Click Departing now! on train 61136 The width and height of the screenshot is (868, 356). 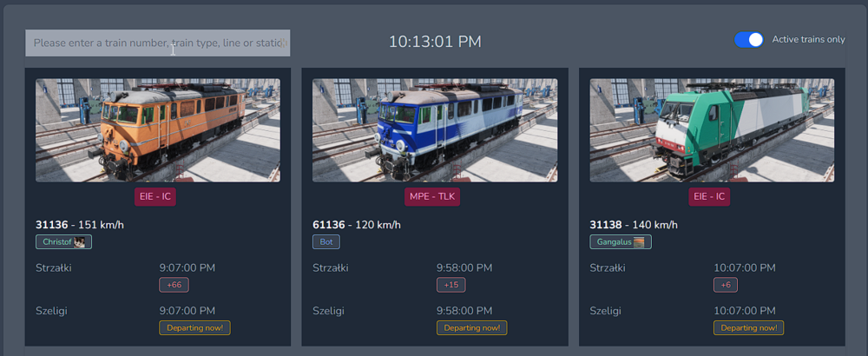[x=472, y=327]
